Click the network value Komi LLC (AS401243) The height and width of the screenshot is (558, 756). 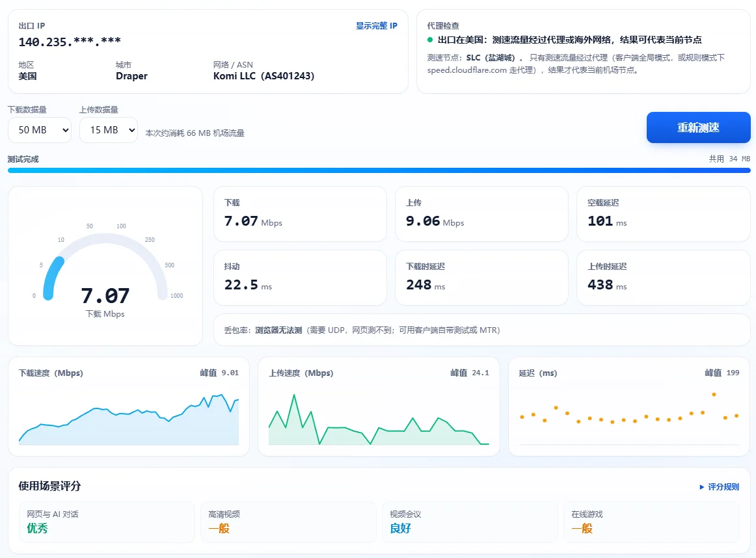pyautogui.click(x=263, y=76)
